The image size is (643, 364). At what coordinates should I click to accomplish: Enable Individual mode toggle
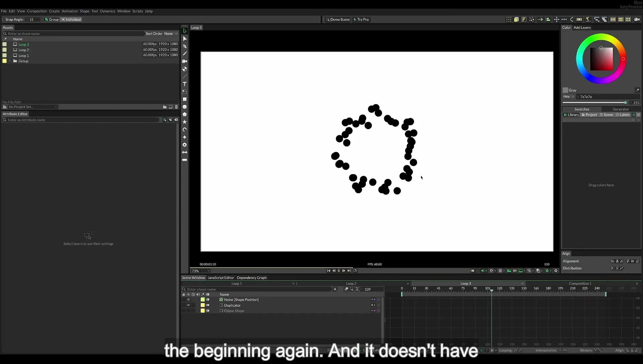[x=71, y=19]
